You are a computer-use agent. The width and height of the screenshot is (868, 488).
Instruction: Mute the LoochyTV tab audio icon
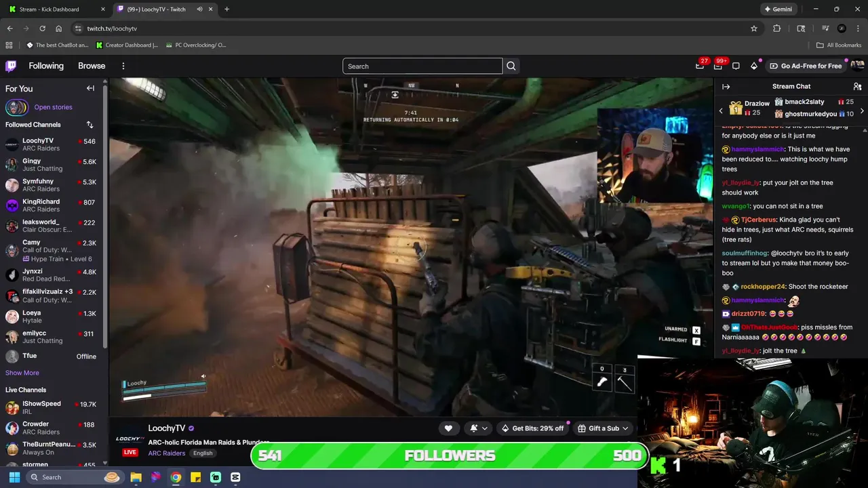199,9
